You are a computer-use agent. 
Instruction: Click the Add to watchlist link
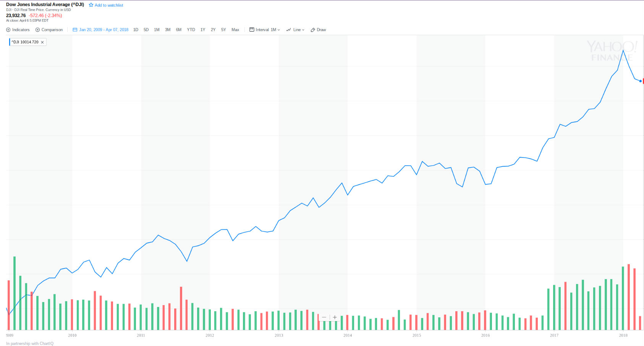click(x=109, y=5)
